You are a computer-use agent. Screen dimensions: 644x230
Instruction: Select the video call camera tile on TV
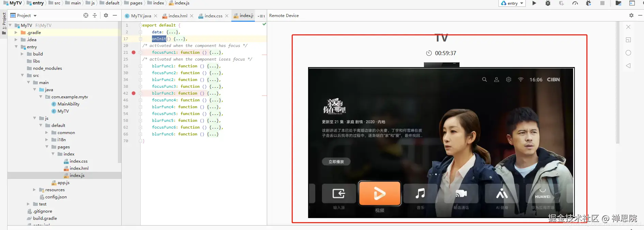pos(461,194)
